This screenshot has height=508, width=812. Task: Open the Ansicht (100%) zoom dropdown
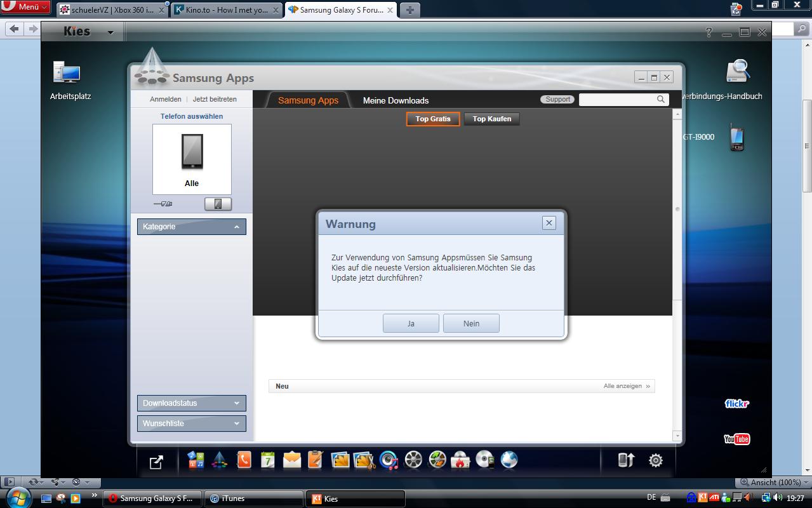click(772, 482)
